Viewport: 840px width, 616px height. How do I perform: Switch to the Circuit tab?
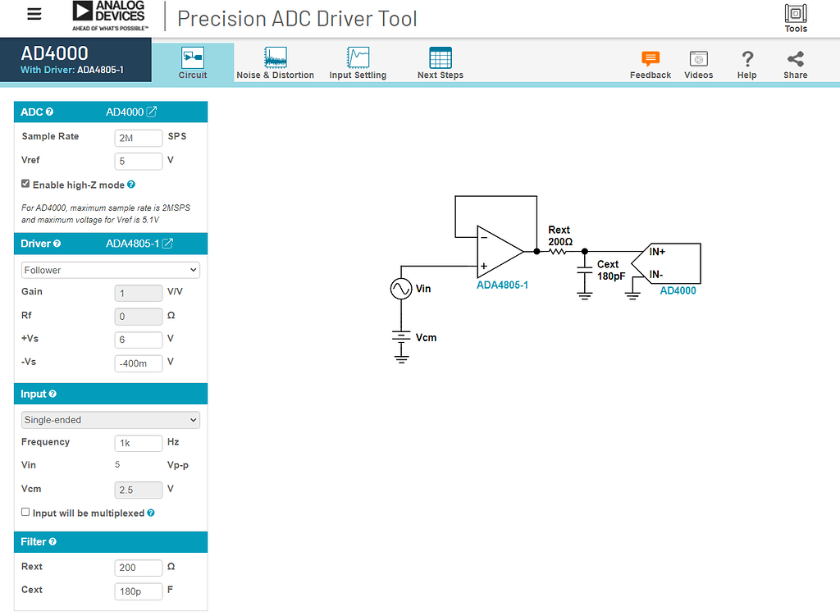tap(192, 62)
